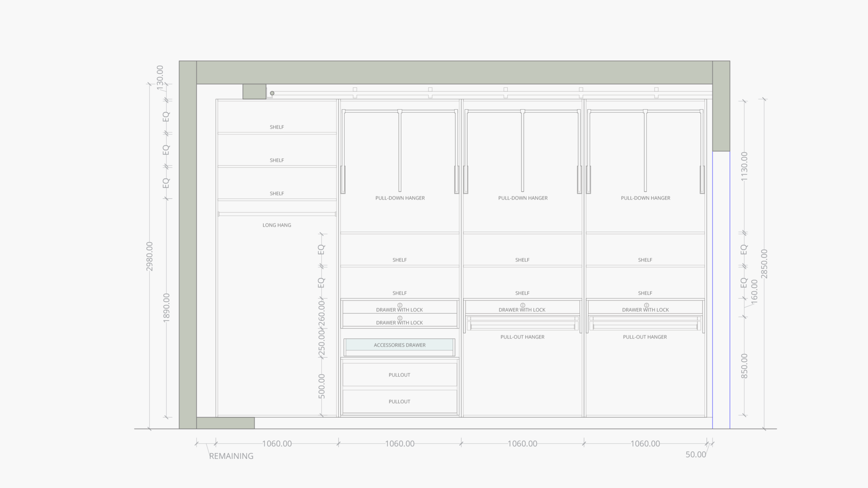Click the 50.00 dimension at the bottom right

point(696,455)
